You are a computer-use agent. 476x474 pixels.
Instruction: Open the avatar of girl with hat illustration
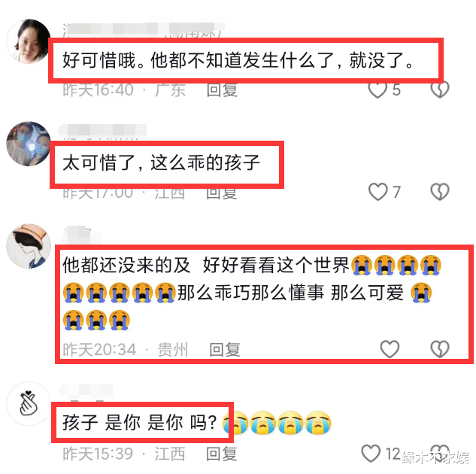(29, 246)
